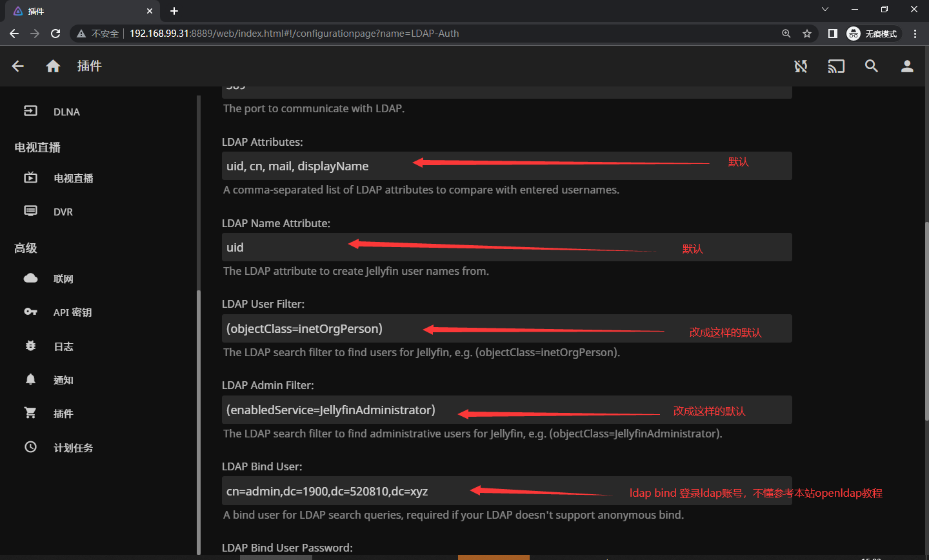Click the LDAP Attributes input field
The height and width of the screenshot is (560, 929).
click(x=506, y=166)
